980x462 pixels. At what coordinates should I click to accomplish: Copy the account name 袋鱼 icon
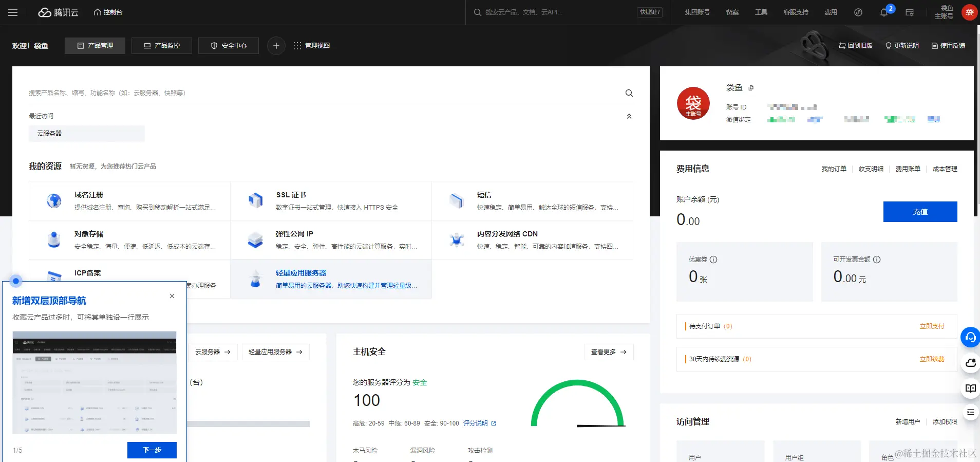(751, 88)
